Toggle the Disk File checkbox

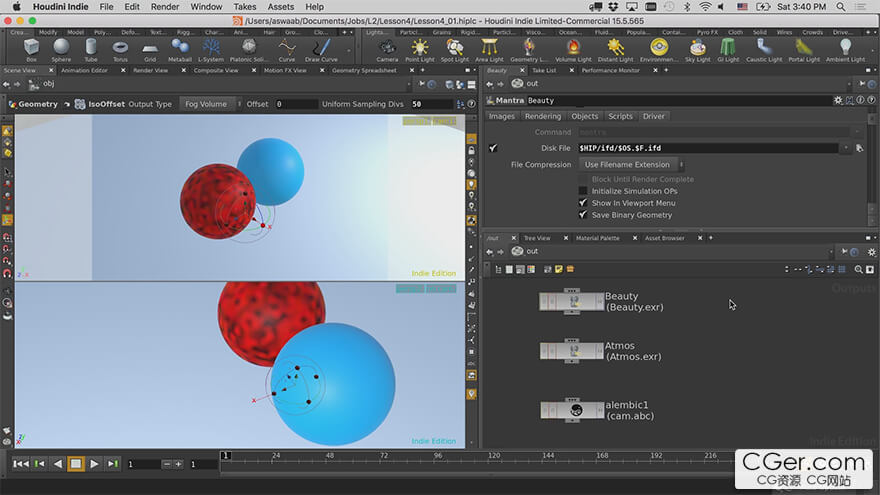point(493,148)
